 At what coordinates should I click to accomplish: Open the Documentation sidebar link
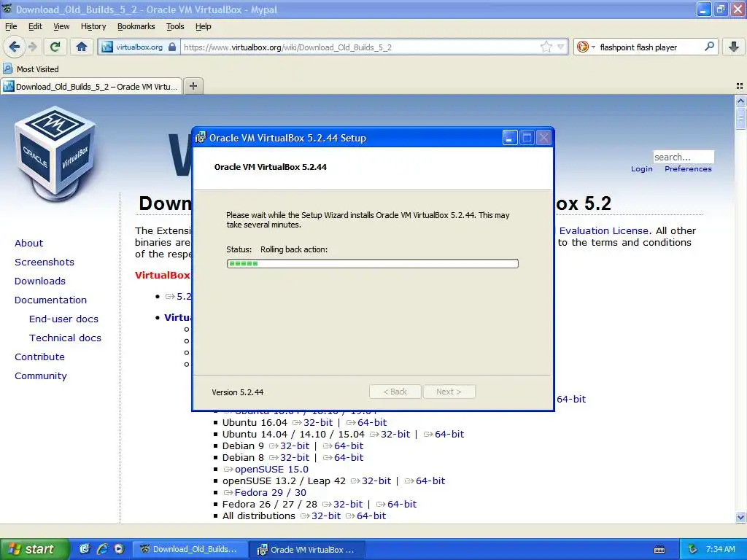pyautogui.click(x=50, y=300)
